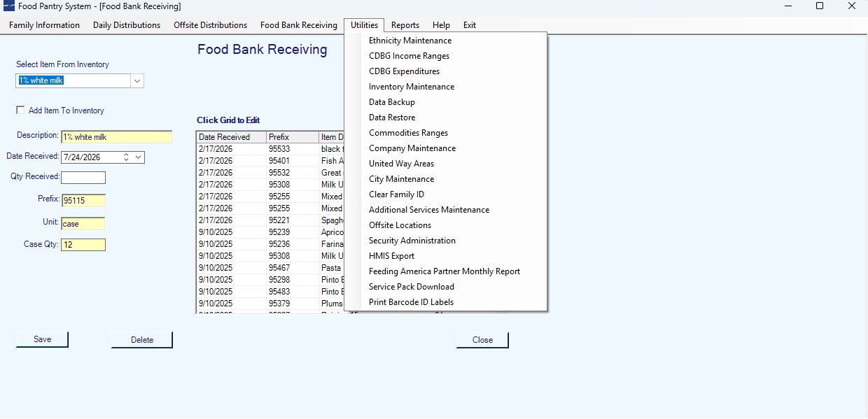Open Security Administration
Image resolution: width=868 pixels, height=419 pixels.
(446, 241)
